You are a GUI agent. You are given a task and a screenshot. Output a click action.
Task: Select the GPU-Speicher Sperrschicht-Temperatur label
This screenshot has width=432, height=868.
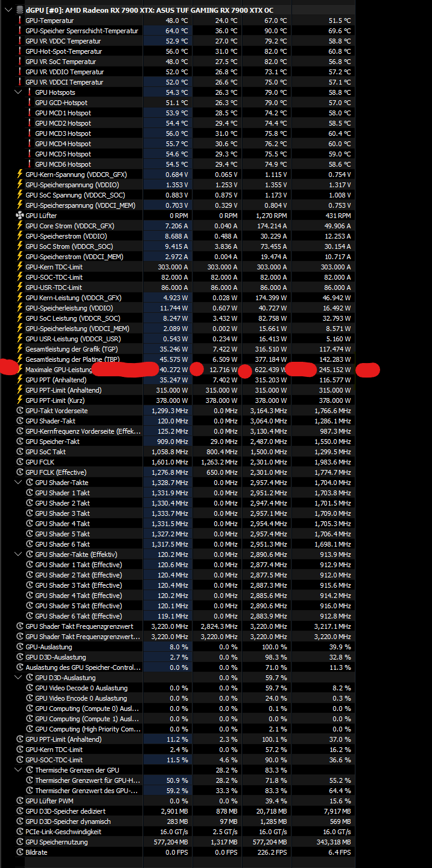click(x=81, y=31)
